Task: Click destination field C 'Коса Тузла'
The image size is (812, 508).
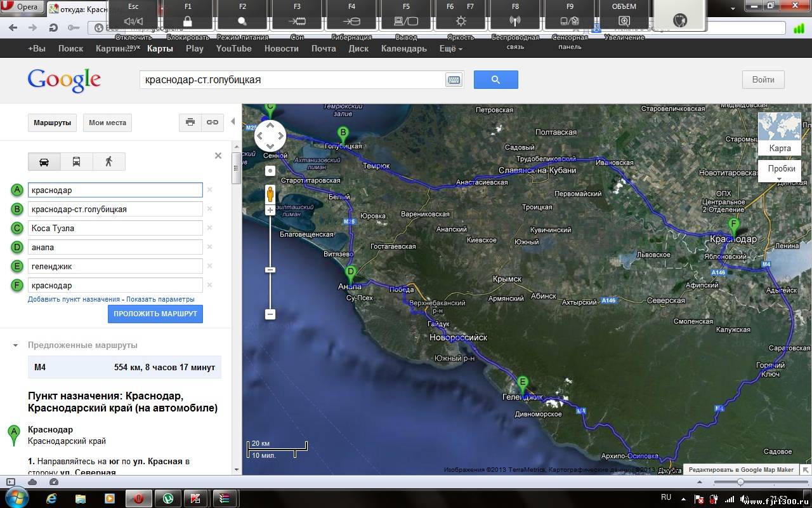Action: tap(115, 228)
